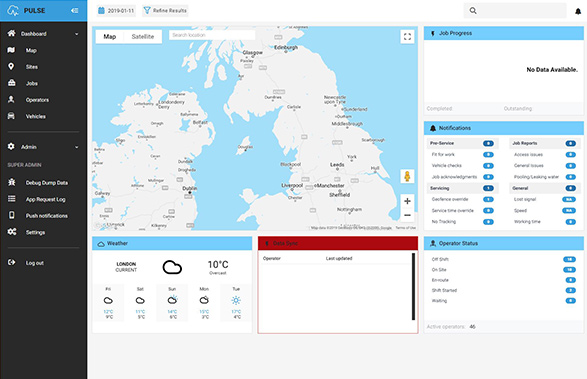Click the Admin gear icon
The width and height of the screenshot is (587, 379).
click(x=11, y=146)
